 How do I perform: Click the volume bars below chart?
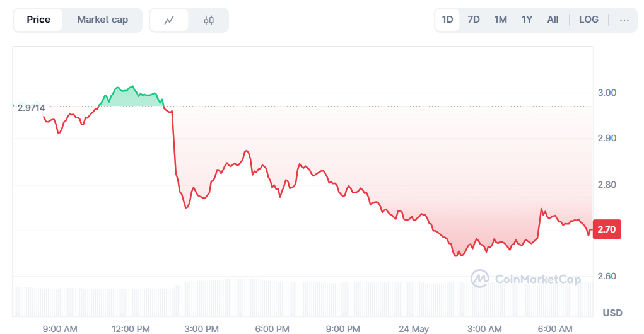[303, 298]
